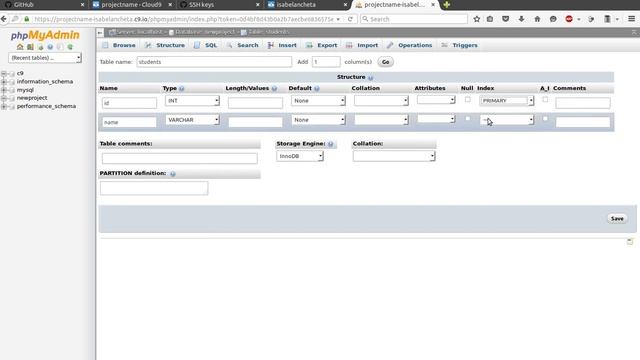Collapse navigation panel with the arrow icon

pyautogui.click(x=100, y=32)
